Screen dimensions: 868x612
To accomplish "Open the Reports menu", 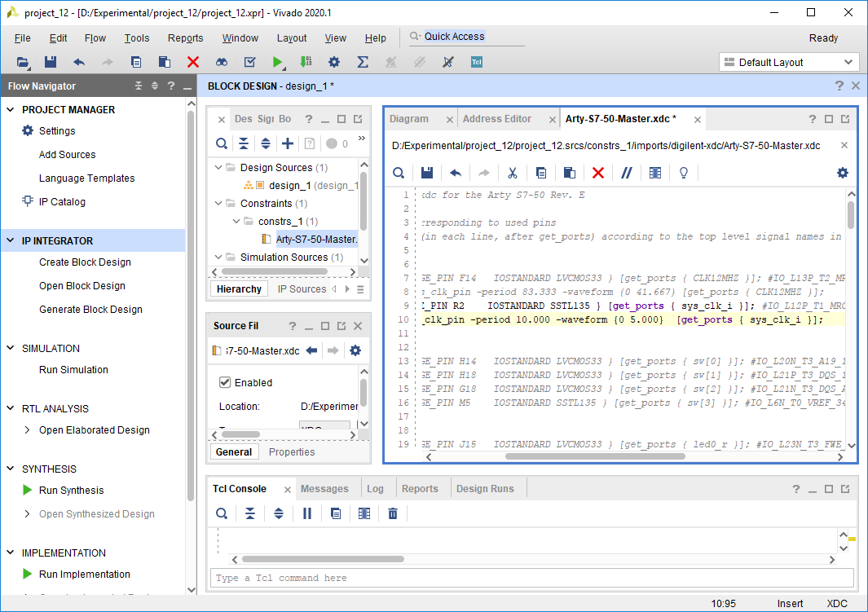I will point(186,37).
